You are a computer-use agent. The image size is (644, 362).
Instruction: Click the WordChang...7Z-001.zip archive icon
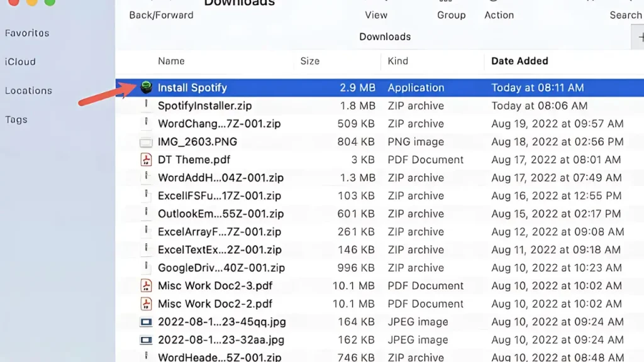146,123
